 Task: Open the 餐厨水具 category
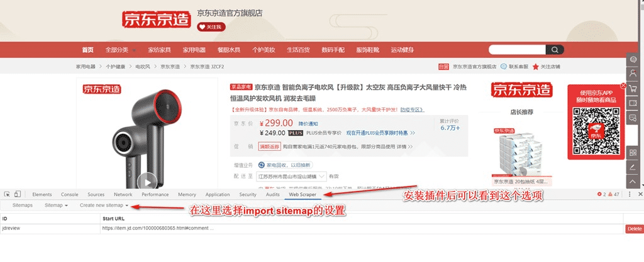click(x=229, y=50)
